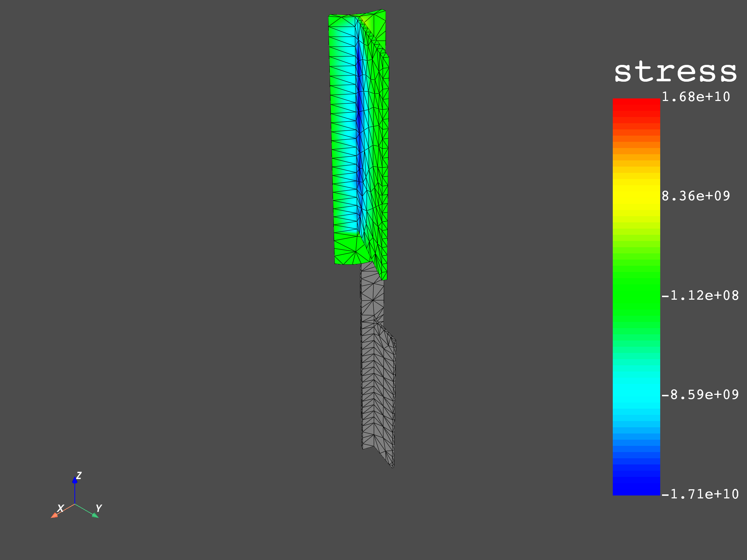The width and height of the screenshot is (747, 560).
Task: Click the Y axis arrow of orientation widget
Action: pyautogui.click(x=95, y=515)
